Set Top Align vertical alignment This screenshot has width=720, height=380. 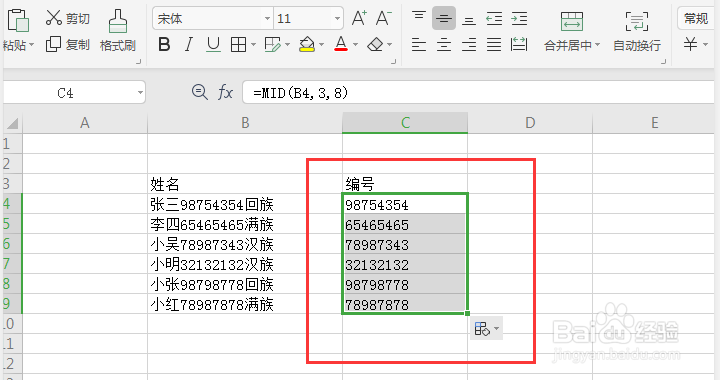[x=419, y=18]
